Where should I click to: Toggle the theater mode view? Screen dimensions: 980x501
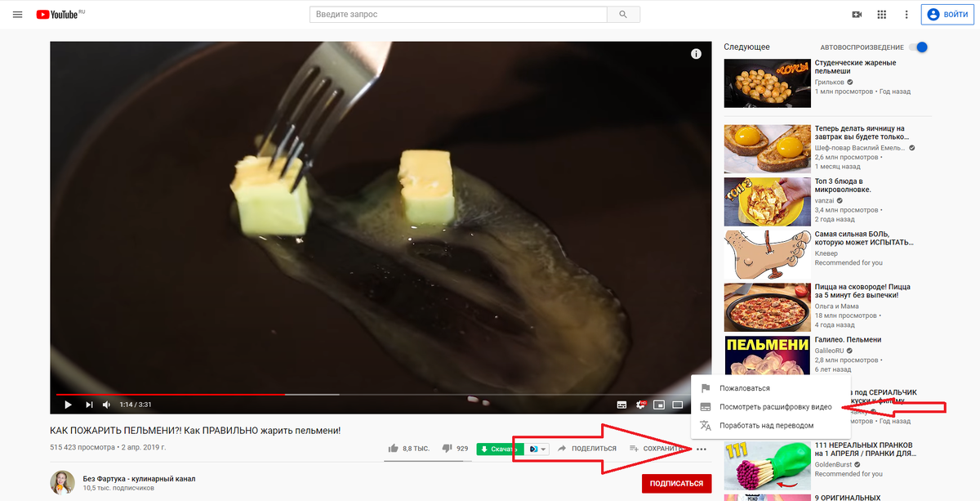click(x=677, y=405)
